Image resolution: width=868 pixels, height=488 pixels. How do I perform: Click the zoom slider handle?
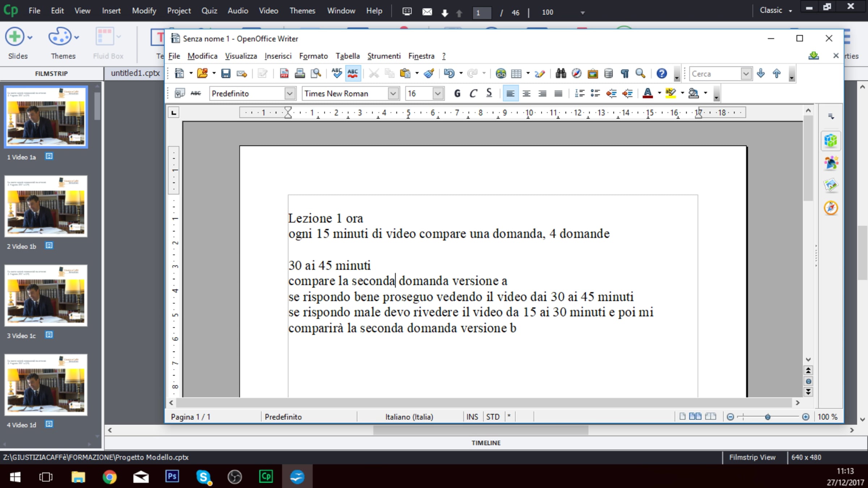tap(767, 417)
